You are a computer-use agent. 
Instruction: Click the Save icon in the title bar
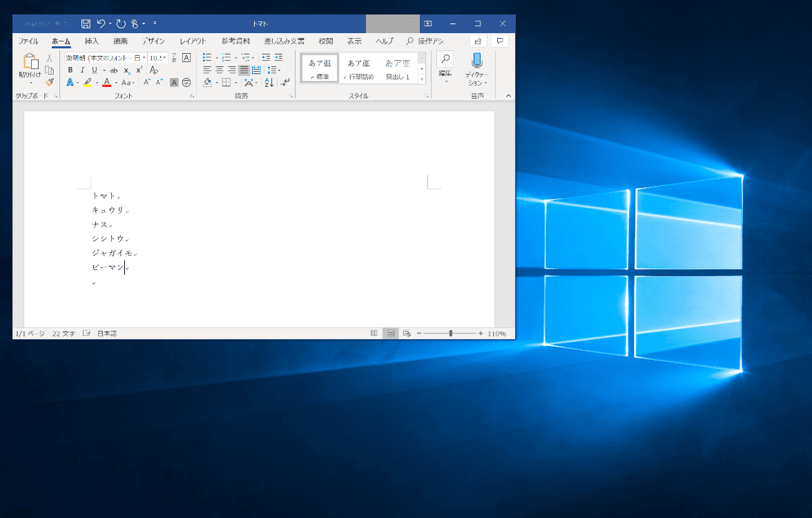[86, 23]
